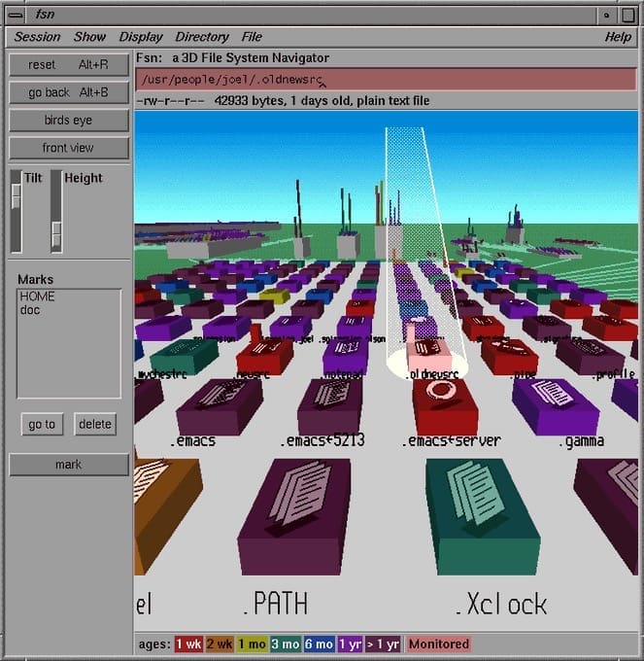The width and height of the screenshot is (644, 661).
Task: Open the Display menu
Action: pos(141,37)
